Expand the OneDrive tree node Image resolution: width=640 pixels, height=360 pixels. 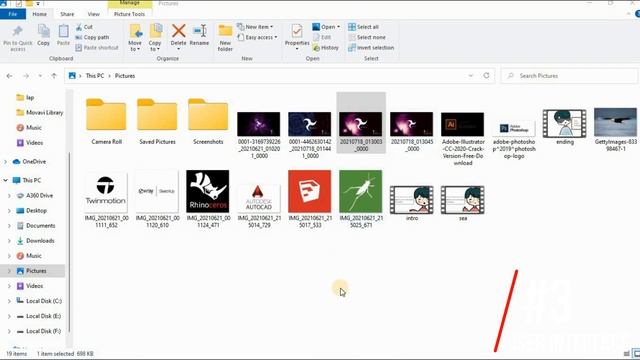[x=5, y=162]
